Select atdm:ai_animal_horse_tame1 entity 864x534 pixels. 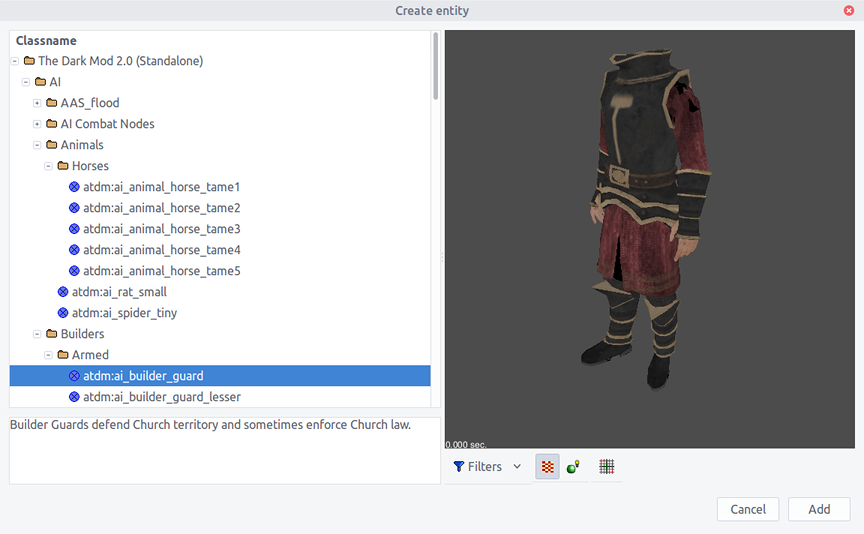point(161,187)
